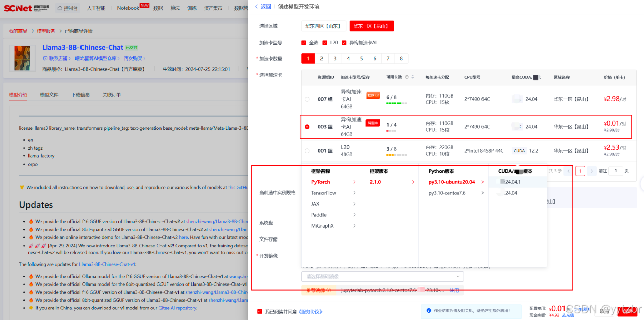The image size is (644, 320).
Task: Click 使用 next to recommended image
Action: (x=454, y=290)
